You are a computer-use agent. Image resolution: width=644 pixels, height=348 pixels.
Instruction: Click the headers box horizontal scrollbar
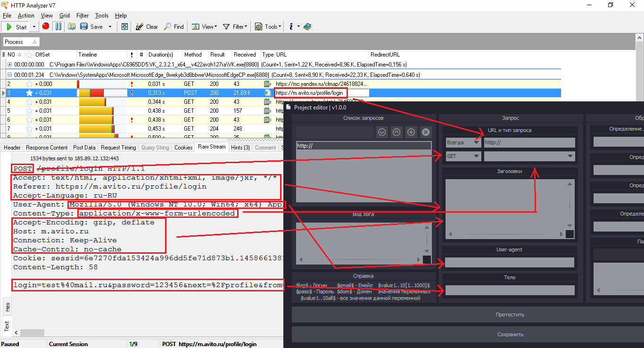505,234
